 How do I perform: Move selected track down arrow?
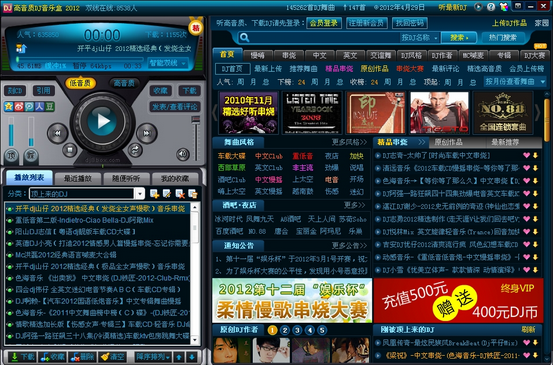click(x=192, y=357)
